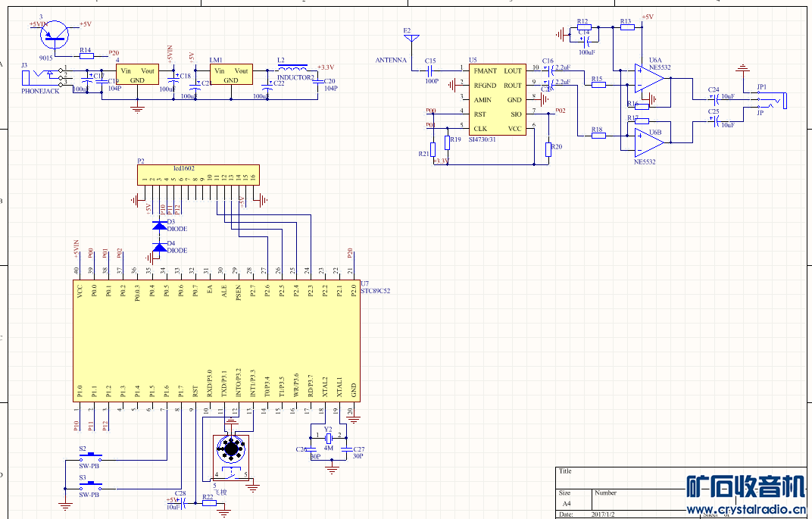
Task: Click the 'INDUCTOR2' label text
Action: pyautogui.click(x=295, y=78)
